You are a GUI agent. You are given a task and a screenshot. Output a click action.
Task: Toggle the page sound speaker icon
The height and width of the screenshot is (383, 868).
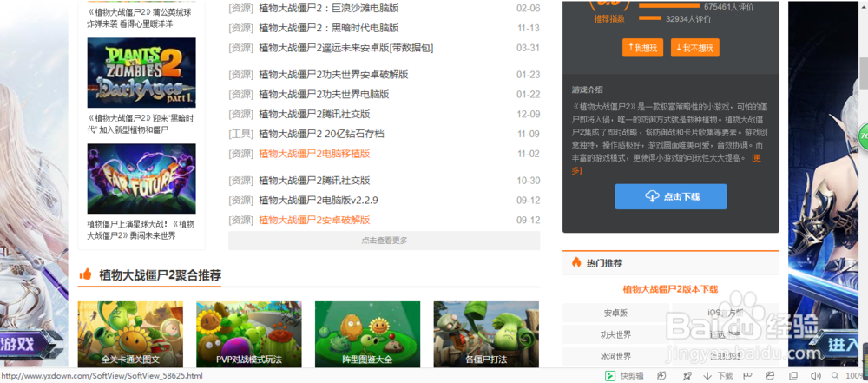tap(817, 376)
